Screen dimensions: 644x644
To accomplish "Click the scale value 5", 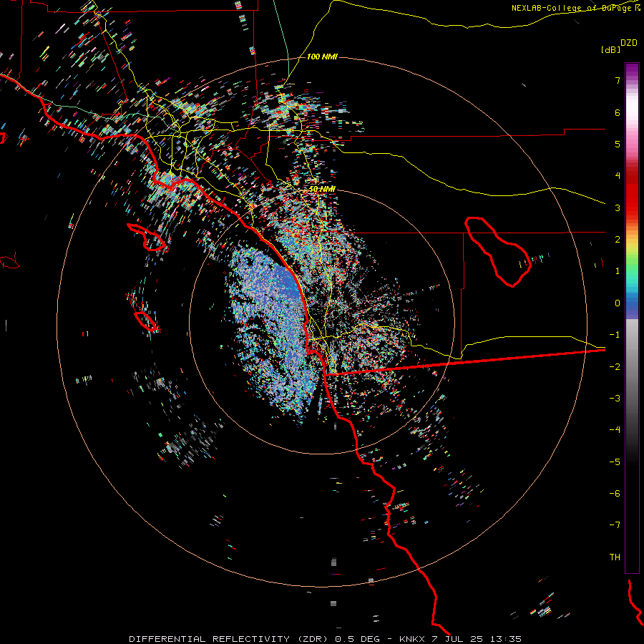I will (x=618, y=144).
